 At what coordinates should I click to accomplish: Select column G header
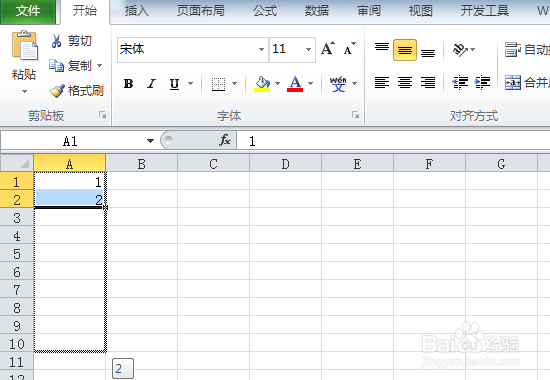click(501, 164)
